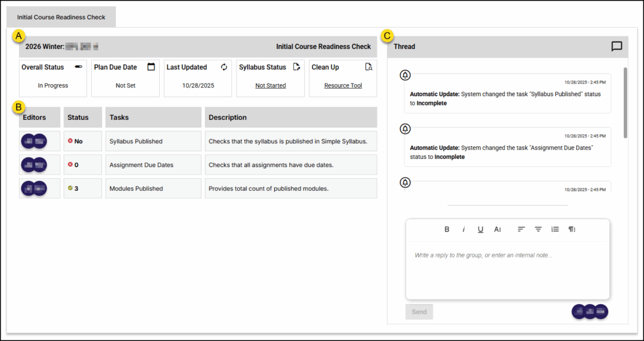
Task: Click the Status column header
Action: point(82,117)
